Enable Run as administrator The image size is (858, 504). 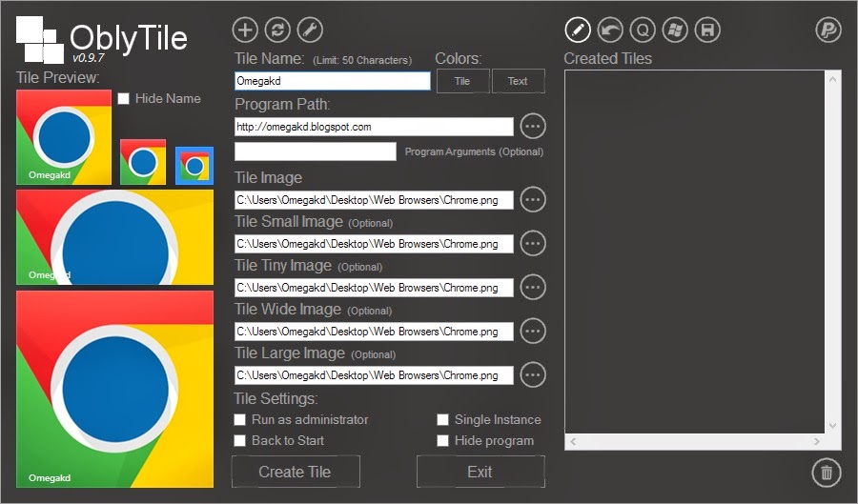(239, 419)
